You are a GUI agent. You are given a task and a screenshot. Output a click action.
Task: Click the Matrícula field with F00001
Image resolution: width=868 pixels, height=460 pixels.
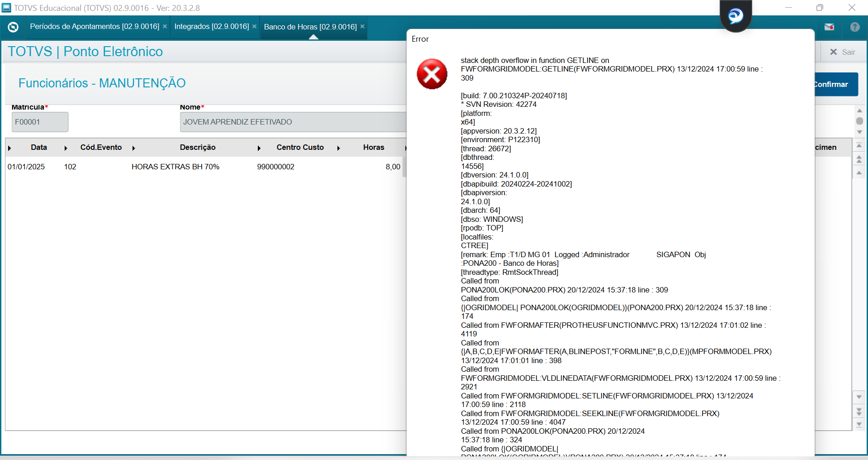(x=40, y=122)
